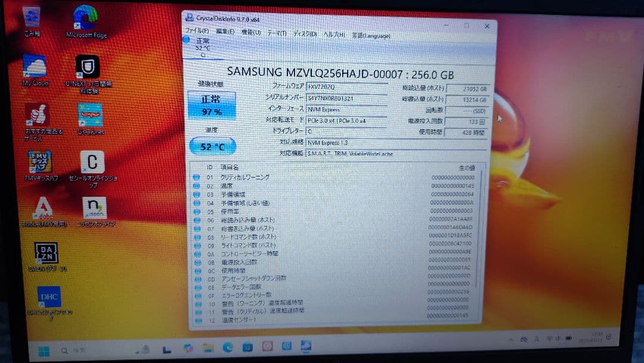644x363 pixels.
Task: Click the 正常 97% health status button
Action: 212,106
